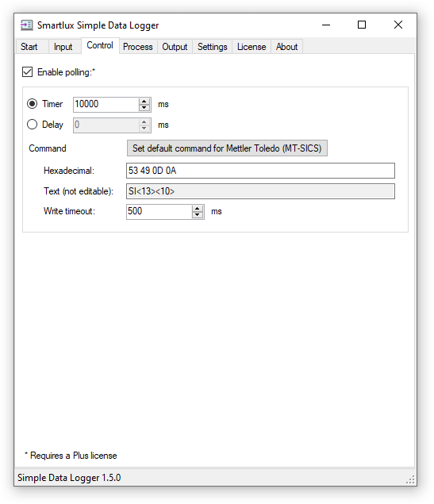Decrease Timer value with down arrow
The image size is (434, 504).
pos(144,108)
